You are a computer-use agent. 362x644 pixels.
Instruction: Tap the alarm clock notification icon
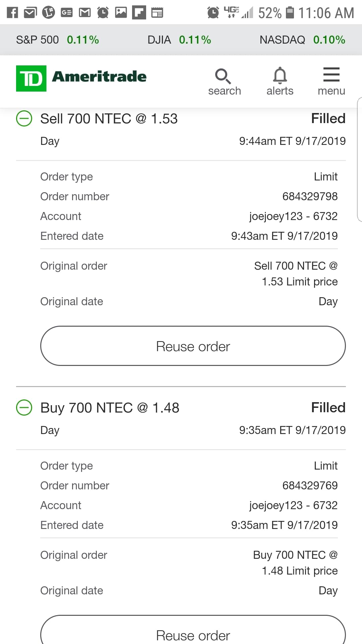103,13
